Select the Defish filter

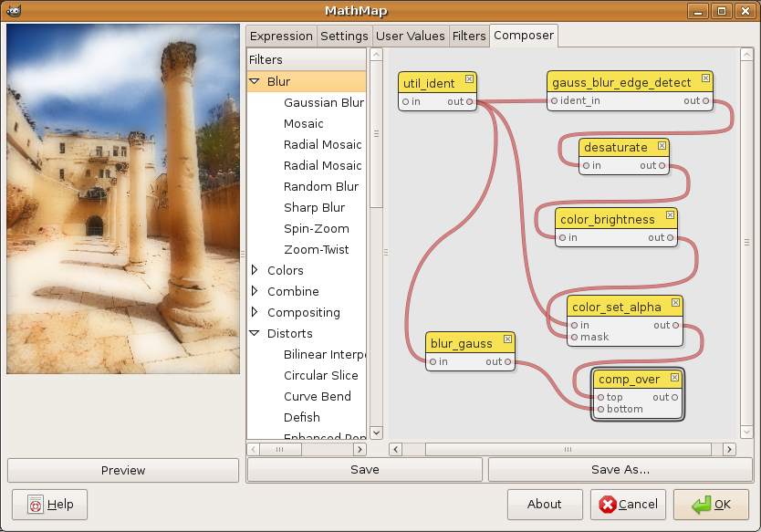301,417
